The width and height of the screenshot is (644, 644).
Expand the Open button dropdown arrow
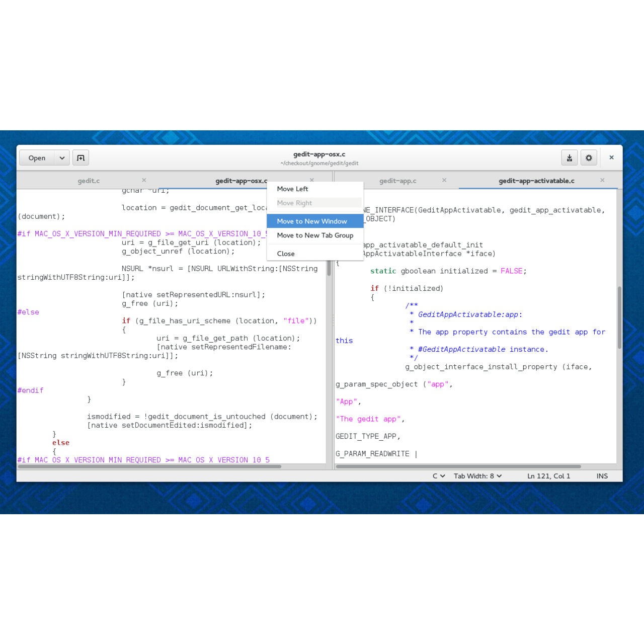(61, 157)
